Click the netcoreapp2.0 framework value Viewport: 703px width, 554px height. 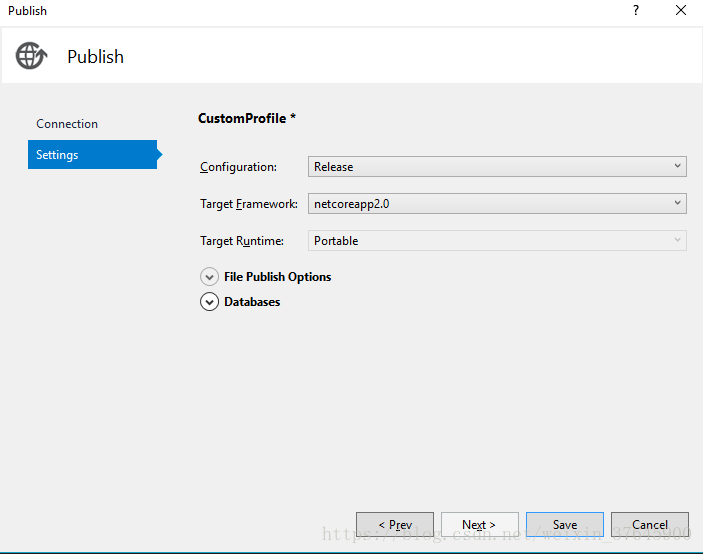(x=350, y=204)
